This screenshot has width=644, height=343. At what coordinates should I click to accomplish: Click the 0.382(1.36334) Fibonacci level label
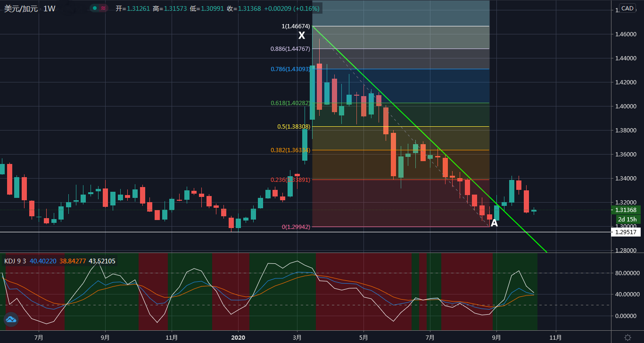(x=290, y=150)
